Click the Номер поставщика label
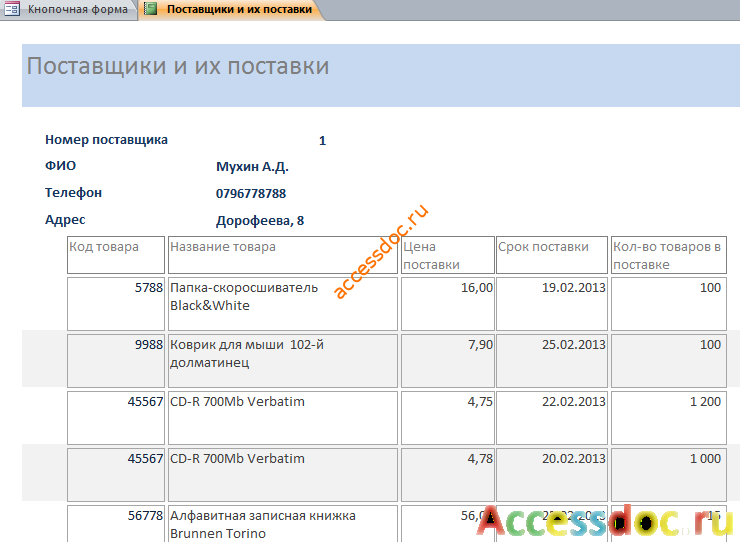740x542 pixels. [x=106, y=140]
